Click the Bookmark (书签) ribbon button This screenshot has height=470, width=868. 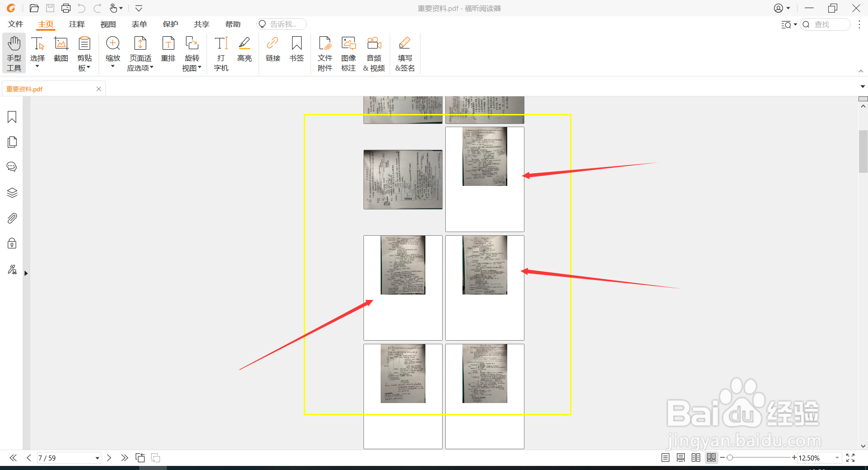(x=297, y=49)
